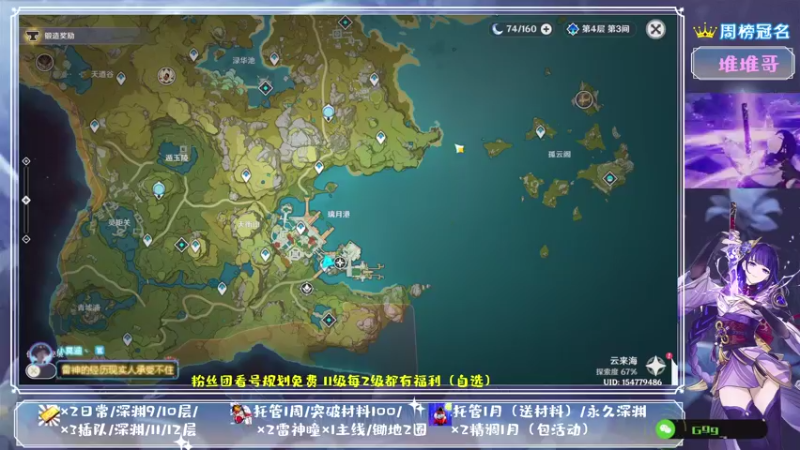
Task: Select the waypoint south of 青墟浦
Action: click(x=128, y=339)
